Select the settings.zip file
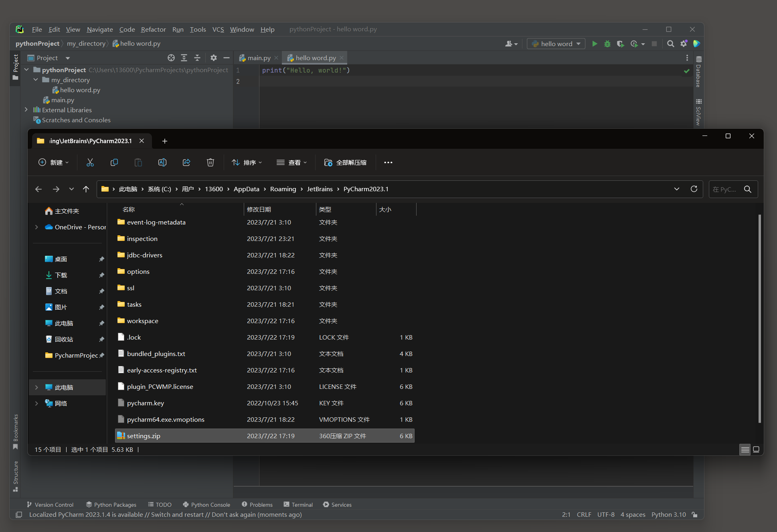777x532 pixels. [265, 436]
